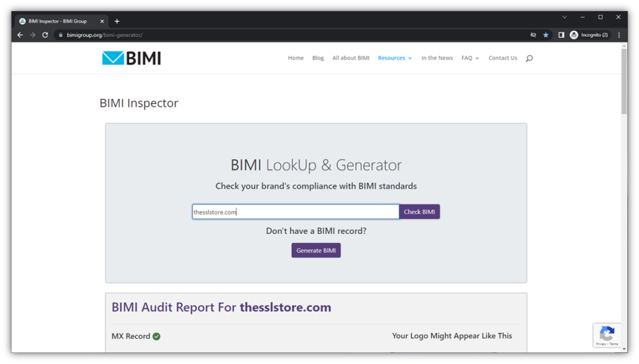This screenshot has height=364, width=639.
Task: Click the Generate BIMI button
Action: click(316, 251)
